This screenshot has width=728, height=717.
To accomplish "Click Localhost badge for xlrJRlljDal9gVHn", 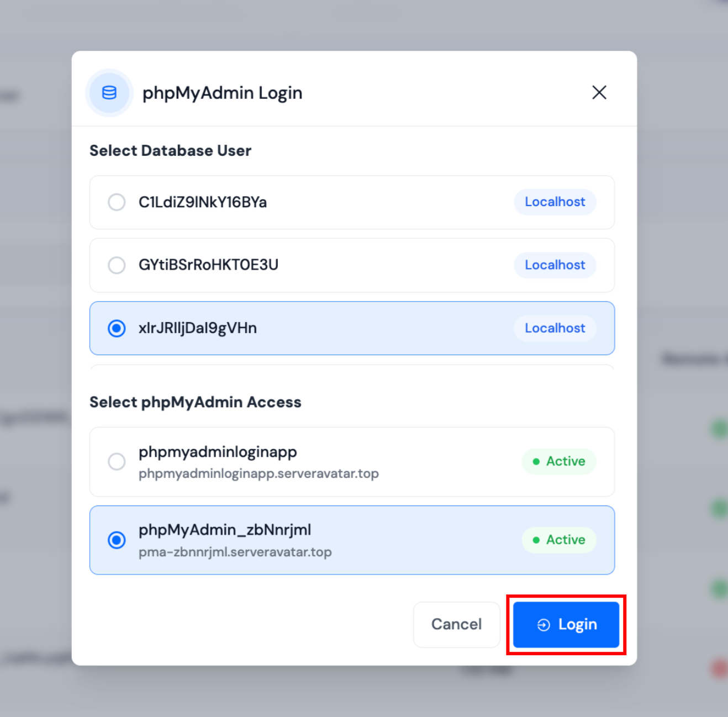I will [x=555, y=328].
